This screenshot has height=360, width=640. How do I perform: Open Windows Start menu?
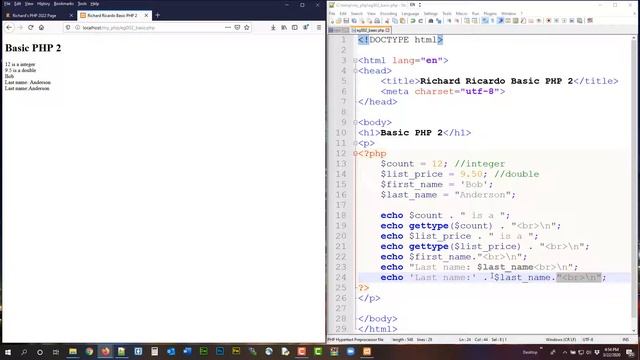[8, 351]
